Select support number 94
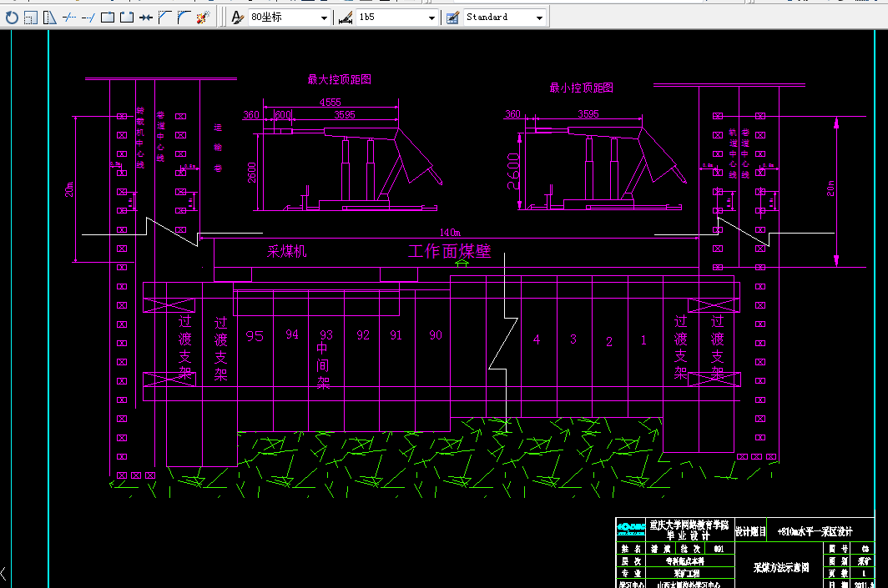Screen dimensions: 888x588 pos(291,334)
